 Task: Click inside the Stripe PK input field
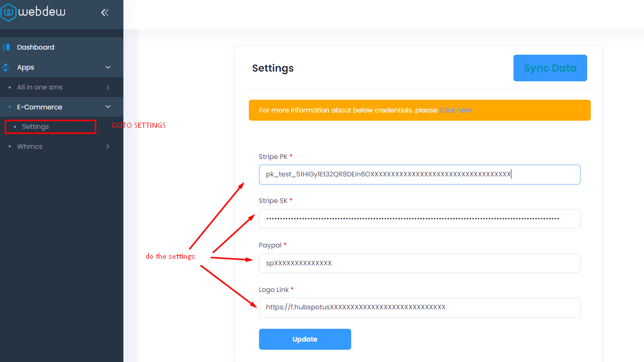[419, 174]
